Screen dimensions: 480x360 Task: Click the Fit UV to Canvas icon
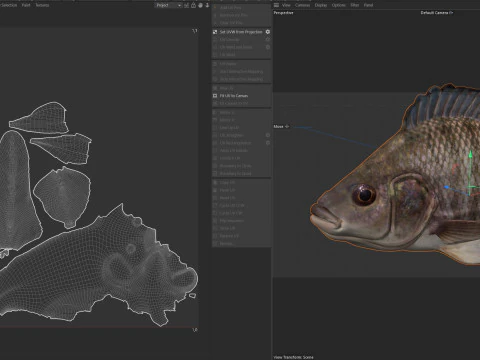(x=215, y=96)
